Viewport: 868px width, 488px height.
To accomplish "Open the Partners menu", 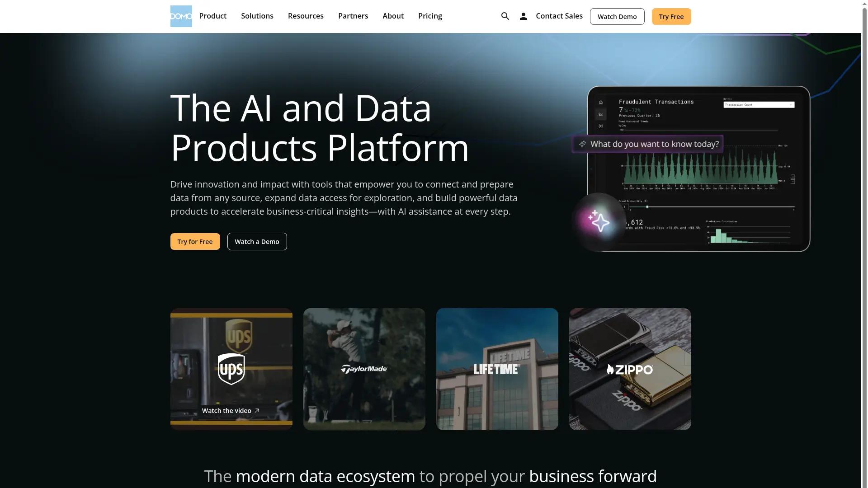I will click(x=353, y=16).
